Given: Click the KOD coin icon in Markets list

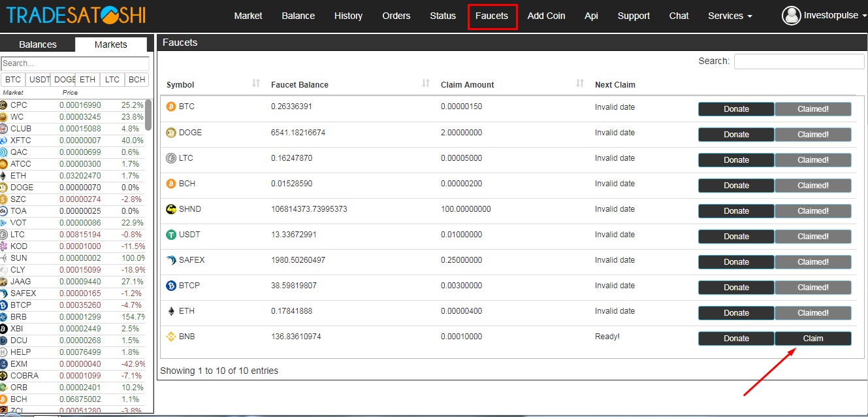Looking at the screenshot, I should point(4,246).
